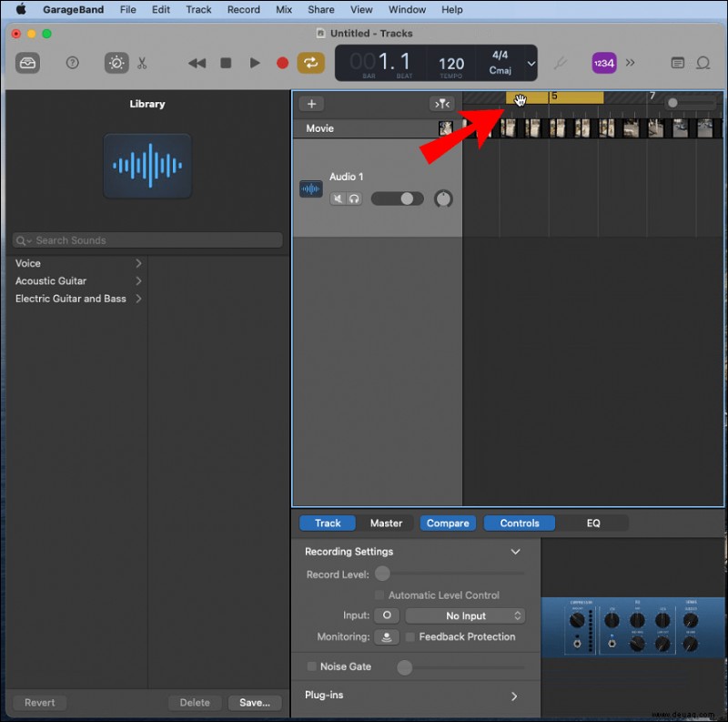Solo the Audio 1 track headphones button
Screen dimensions: 728x722
(x=354, y=198)
